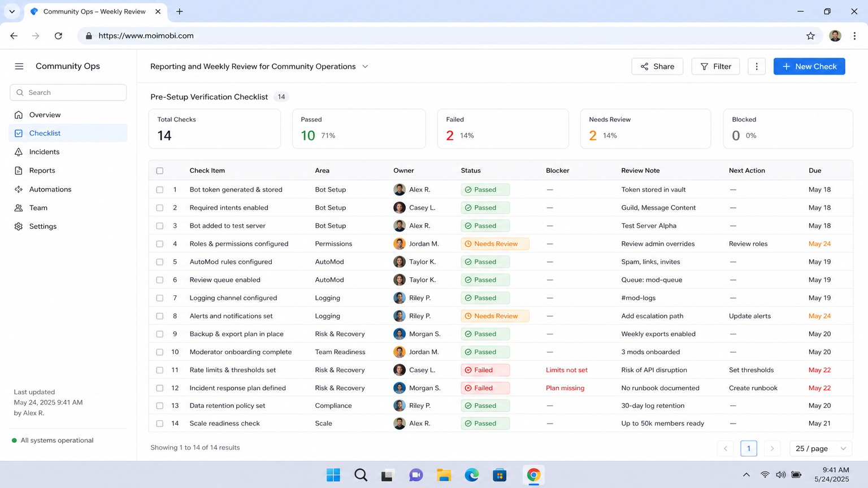Click the Failed summary card
This screenshot has width=868, height=488.
point(503,129)
